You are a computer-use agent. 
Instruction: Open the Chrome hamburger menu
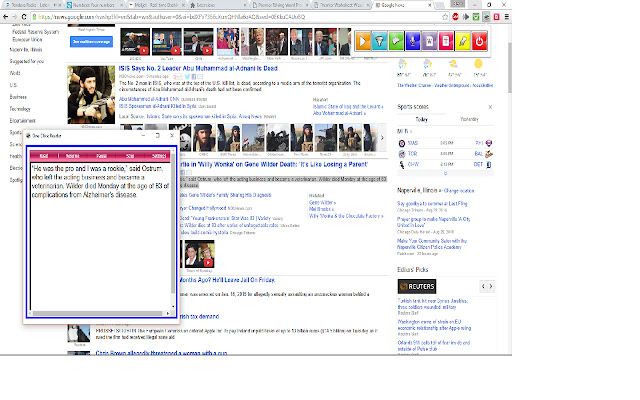[507, 17]
